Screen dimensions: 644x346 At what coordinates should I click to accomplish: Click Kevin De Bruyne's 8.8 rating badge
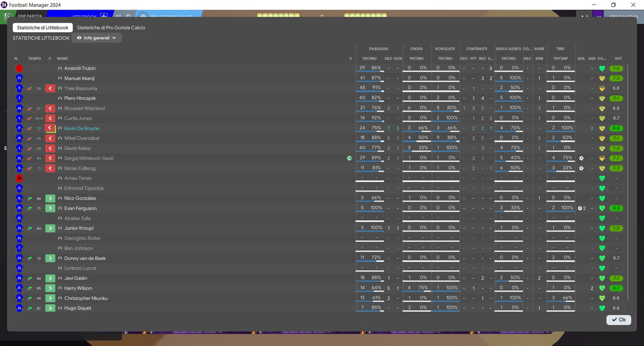[616, 128]
